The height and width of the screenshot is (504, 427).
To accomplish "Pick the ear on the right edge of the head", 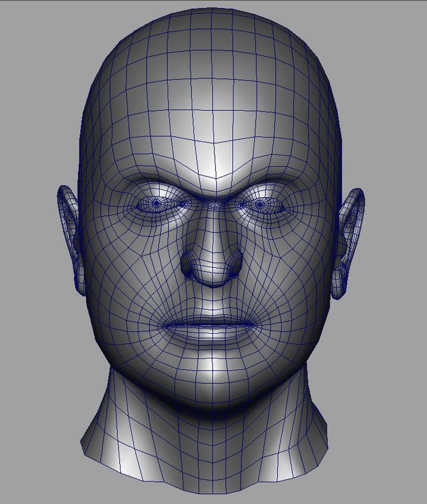I will (351, 236).
